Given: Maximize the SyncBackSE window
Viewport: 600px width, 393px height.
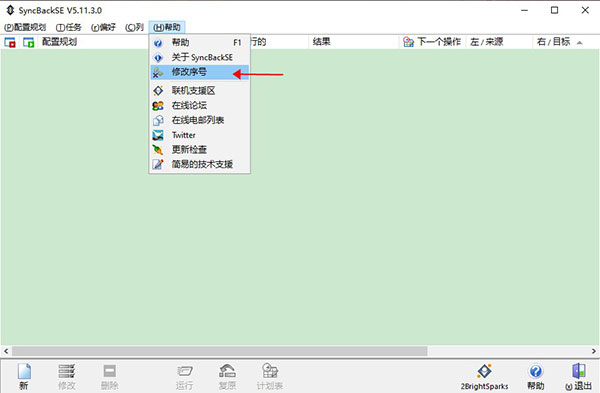Looking at the screenshot, I should [x=554, y=10].
